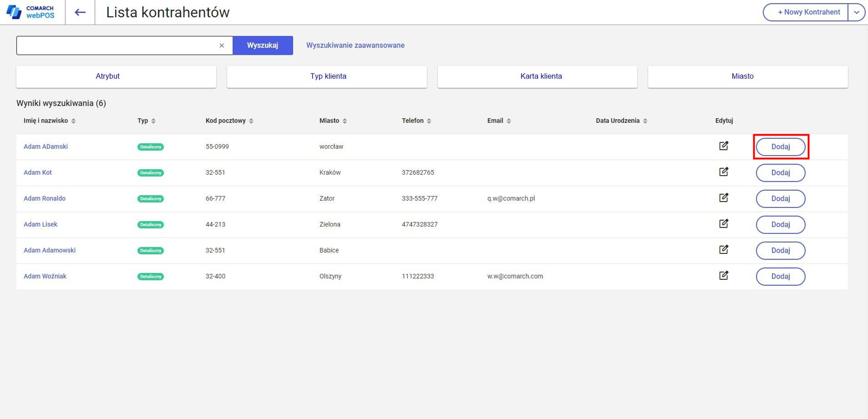Edit Adam ADamski with pencil icon
868x419 pixels.
click(x=723, y=146)
